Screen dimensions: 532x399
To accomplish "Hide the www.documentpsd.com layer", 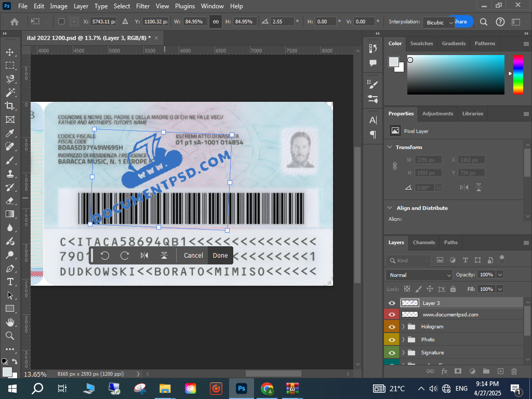I will (x=392, y=314).
